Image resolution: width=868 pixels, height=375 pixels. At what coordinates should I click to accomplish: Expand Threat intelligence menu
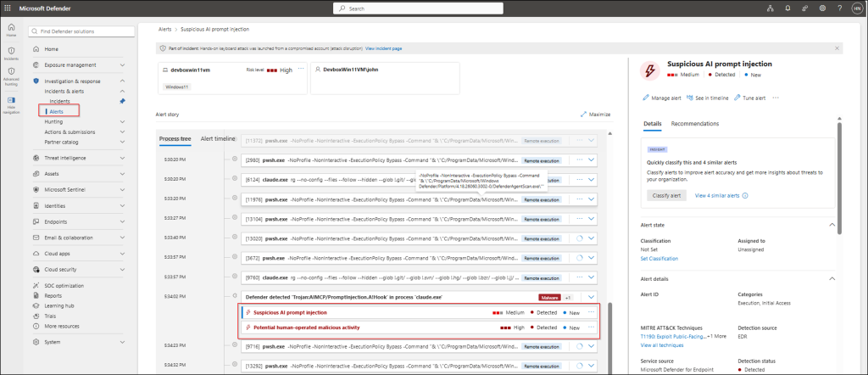[x=122, y=158]
